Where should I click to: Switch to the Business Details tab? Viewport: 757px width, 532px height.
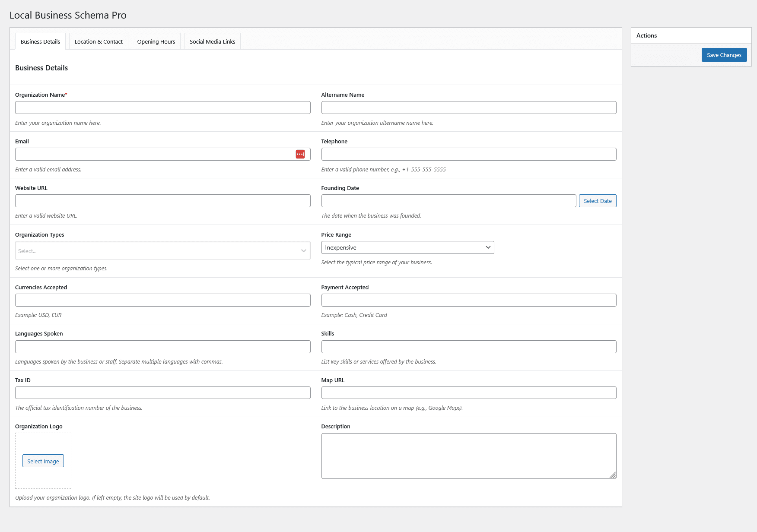point(40,41)
